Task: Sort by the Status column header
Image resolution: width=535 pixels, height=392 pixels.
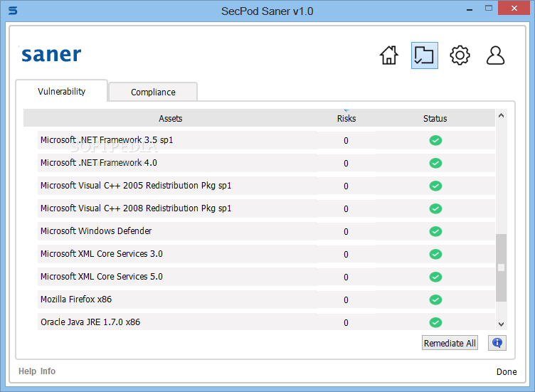Action: click(435, 118)
